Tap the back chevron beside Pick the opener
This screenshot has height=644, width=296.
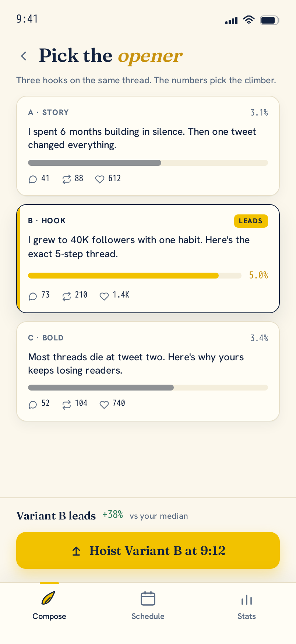tap(24, 56)
